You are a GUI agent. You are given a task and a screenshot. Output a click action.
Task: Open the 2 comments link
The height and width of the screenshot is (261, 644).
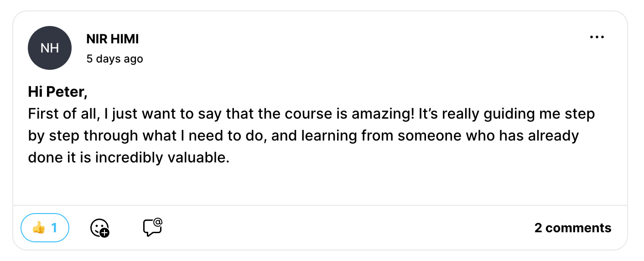(572, 228)
